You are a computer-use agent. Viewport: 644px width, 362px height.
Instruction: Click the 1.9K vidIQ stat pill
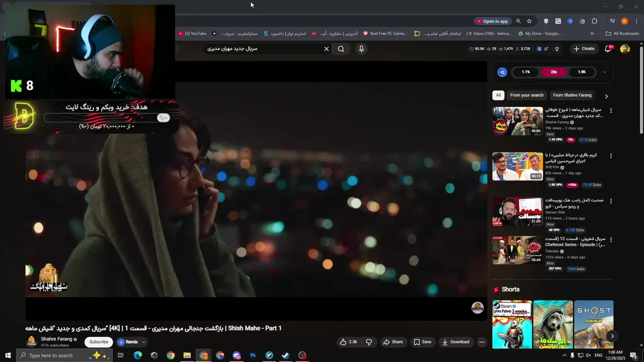click(x=582, y=72)
